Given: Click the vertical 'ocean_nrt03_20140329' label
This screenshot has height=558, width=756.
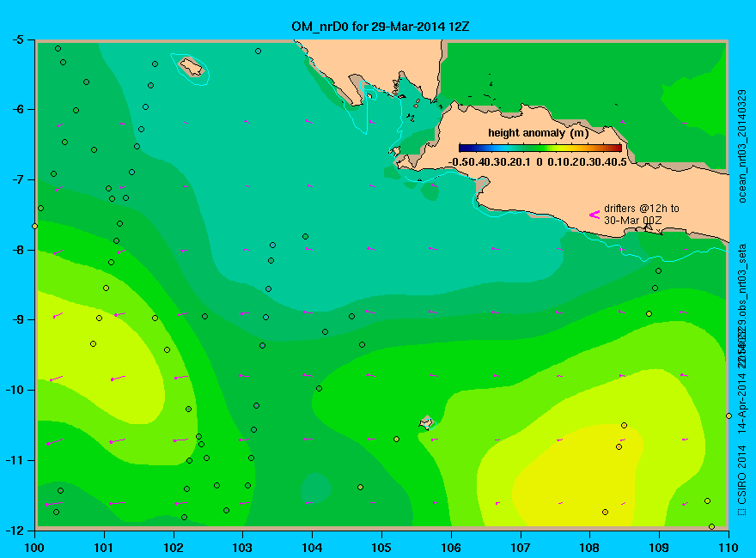Looking at the screenshot, I should [742, 146].
